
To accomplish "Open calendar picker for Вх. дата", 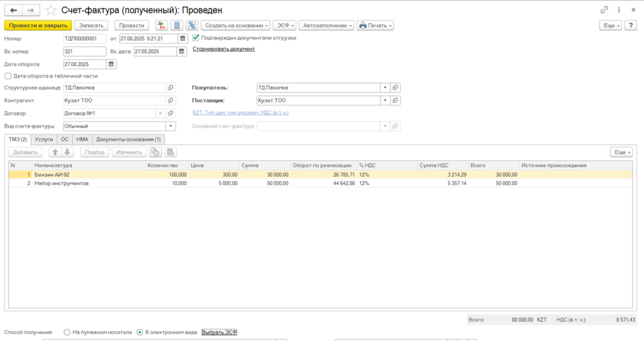I will tap(182, 52).
